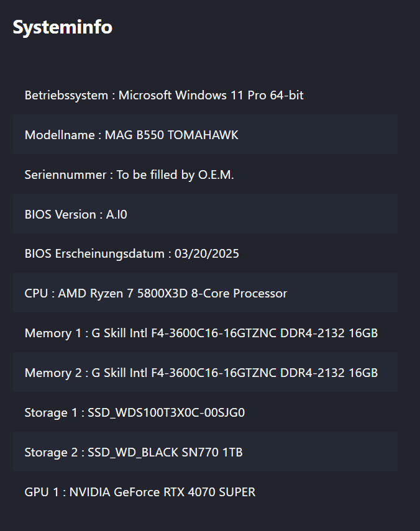The width and height of the screenshot is (420, 531).
Task: Select the BIOS Erscheinungsdatum label
Action: [94, 254]
